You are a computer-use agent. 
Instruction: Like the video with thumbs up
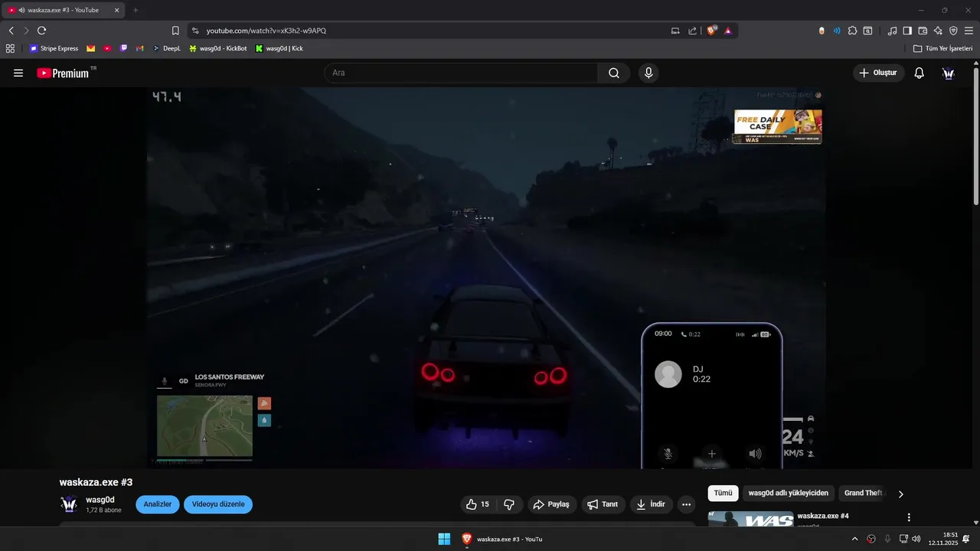(477, 504)
